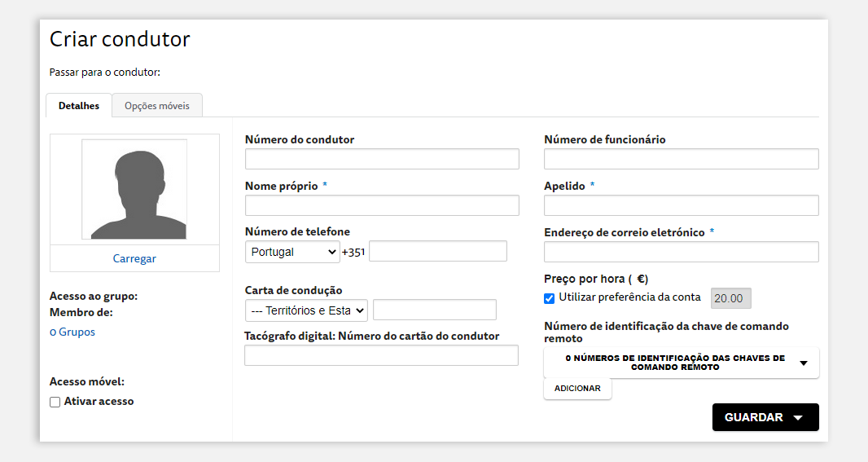
Task: Open the Opções móveis tab
Action: [157, 105]
